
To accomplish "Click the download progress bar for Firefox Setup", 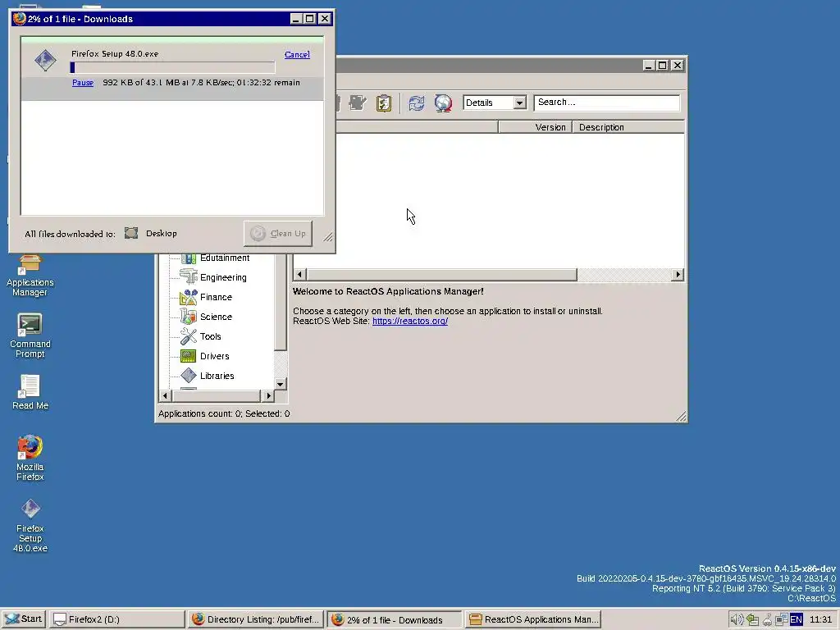I will click(x=172, y=67).
